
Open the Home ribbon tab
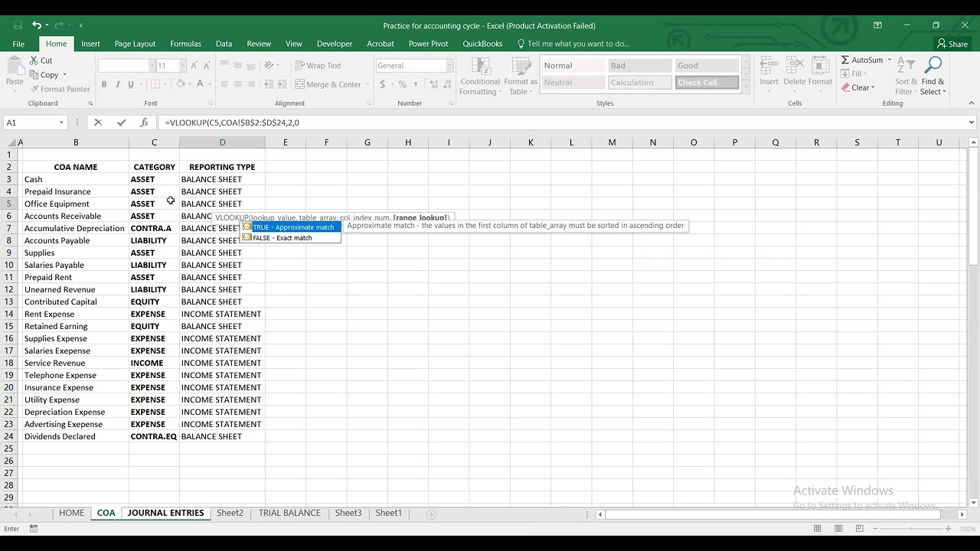coord(56,44)
